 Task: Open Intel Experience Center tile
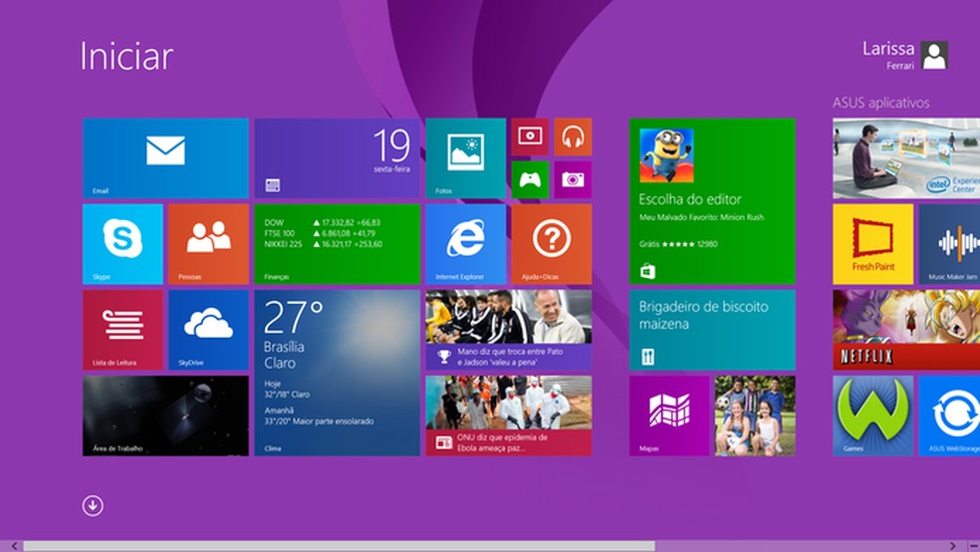[906, 158]
